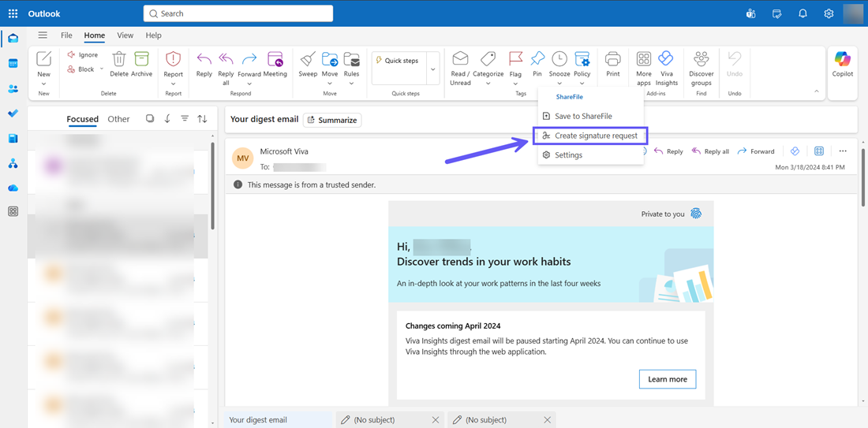The height and width of the screenshot is (428, 868).
Task: Open Copilot pane
Action: (x=843, y=64)
